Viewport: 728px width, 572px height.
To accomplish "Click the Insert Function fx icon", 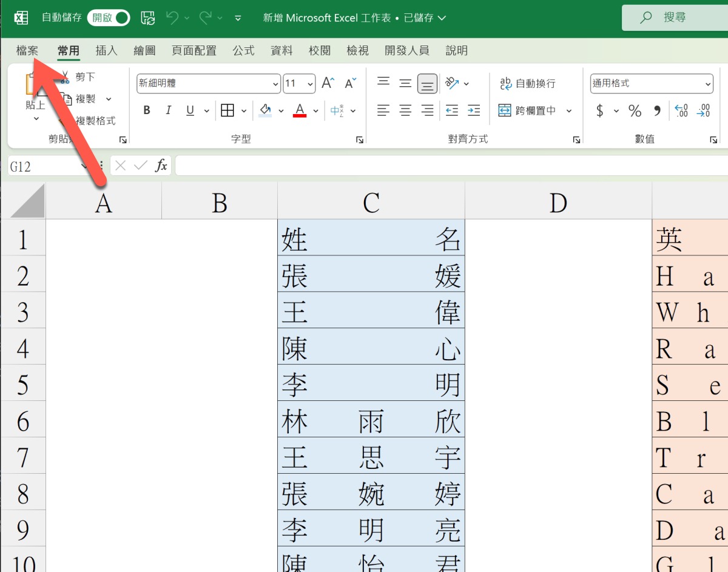I will 161,166.
